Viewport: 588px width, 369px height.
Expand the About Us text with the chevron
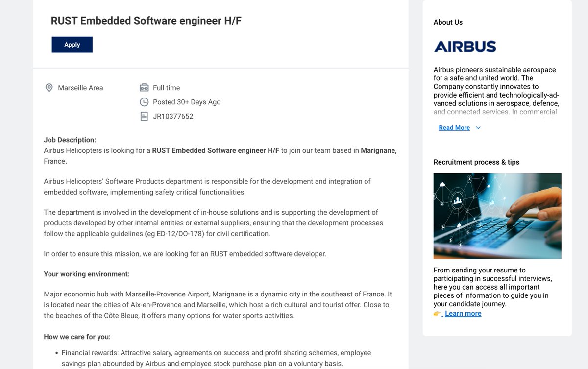coord(478,128)
